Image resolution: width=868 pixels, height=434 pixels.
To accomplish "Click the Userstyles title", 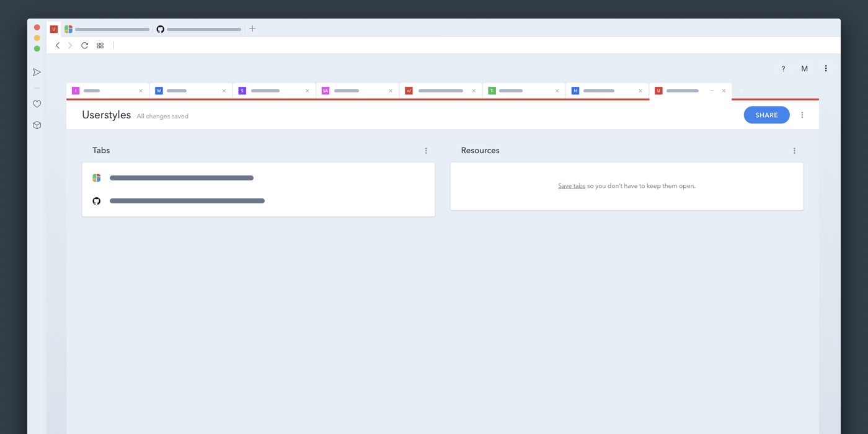I will [107, 115].
